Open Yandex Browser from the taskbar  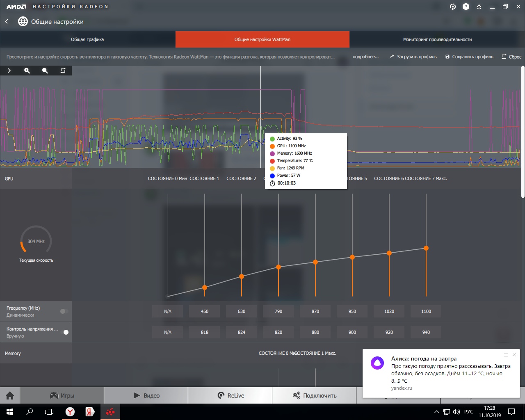[x=70, y=412]
